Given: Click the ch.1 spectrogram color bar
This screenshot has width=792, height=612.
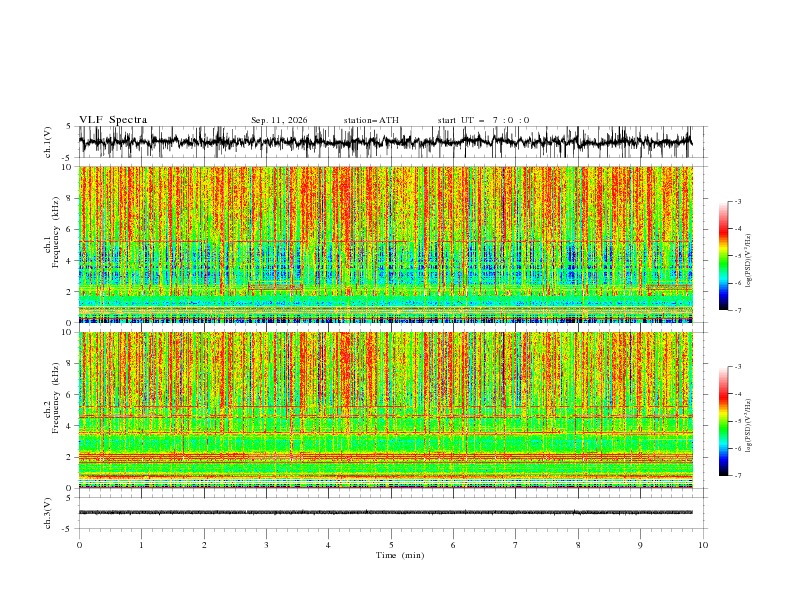Looking at the screenshot, I should point(723,255).
